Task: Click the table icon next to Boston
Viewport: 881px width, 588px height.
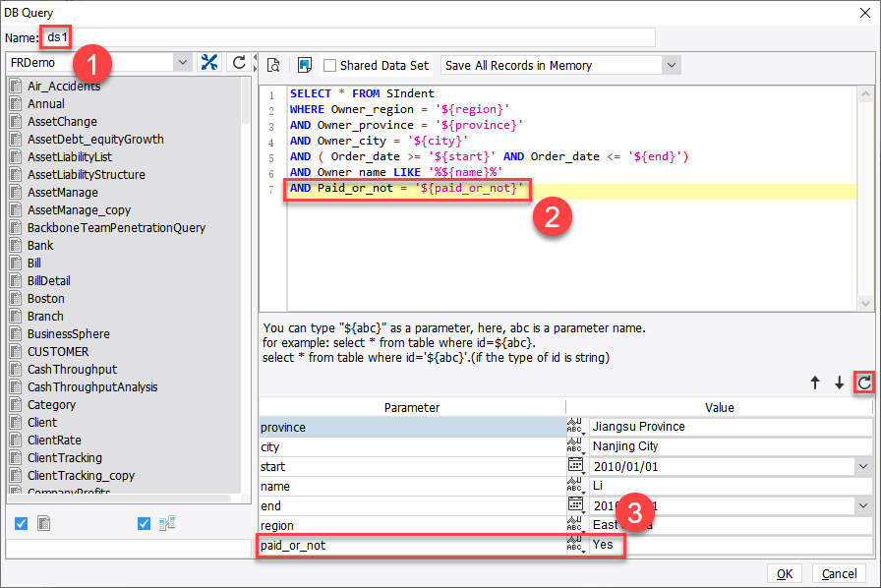Action: 16,299
